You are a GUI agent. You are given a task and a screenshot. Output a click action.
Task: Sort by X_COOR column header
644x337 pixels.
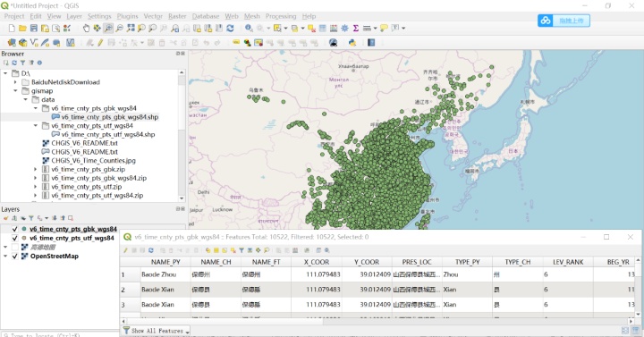317,262
